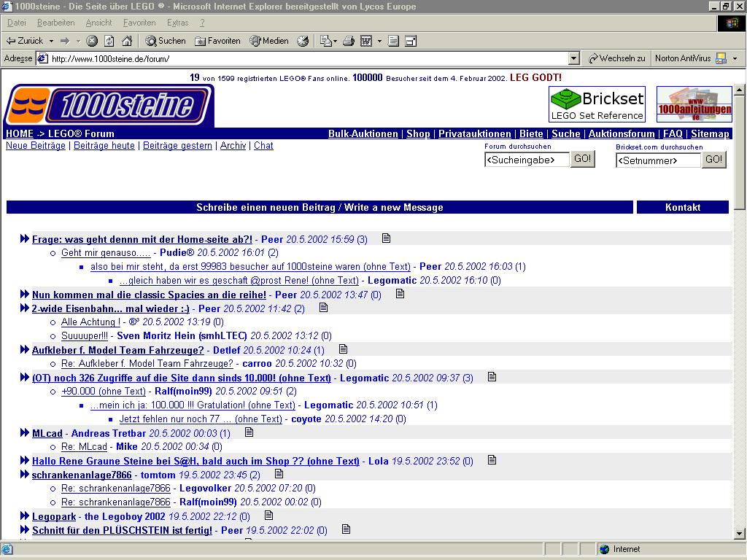Click the discuss toolbar icon
747x560 pixels.
click(x=393, y=41)
